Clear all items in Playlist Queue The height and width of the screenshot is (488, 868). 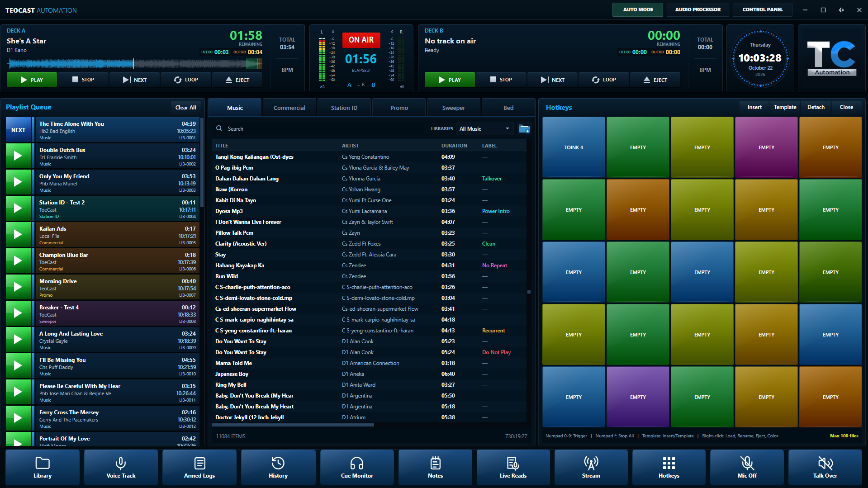185,107
